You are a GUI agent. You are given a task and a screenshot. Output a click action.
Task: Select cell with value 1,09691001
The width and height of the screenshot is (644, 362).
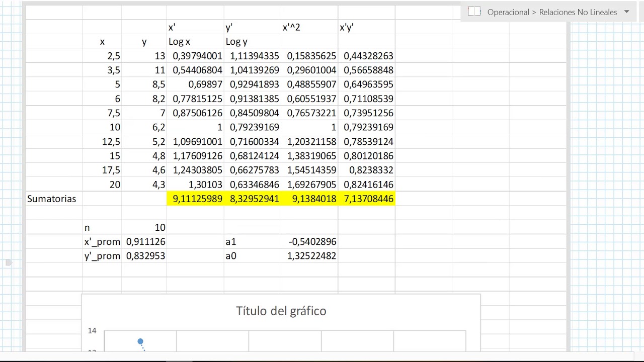195,142
